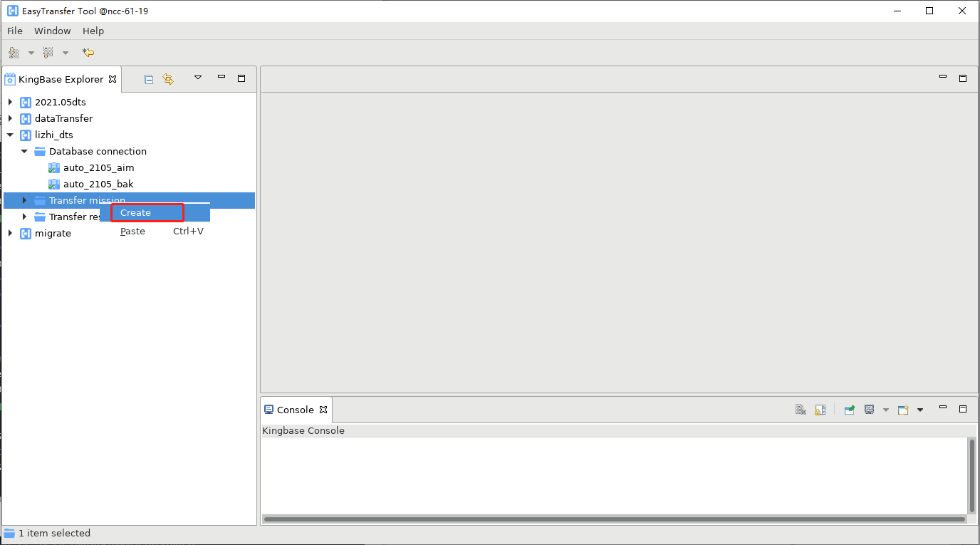Click the Clear Console icon
This screenshot has height=545, width=980.
click(801, 410)
